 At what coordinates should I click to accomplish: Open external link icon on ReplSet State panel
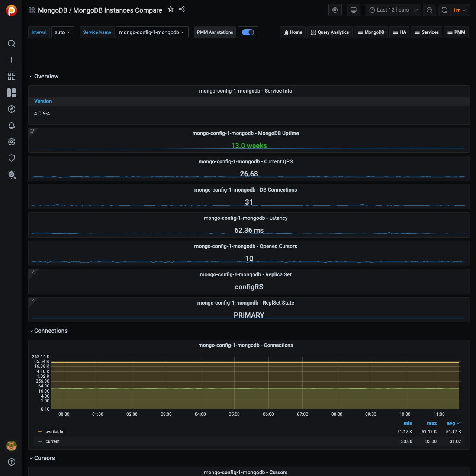coord(32,300)
